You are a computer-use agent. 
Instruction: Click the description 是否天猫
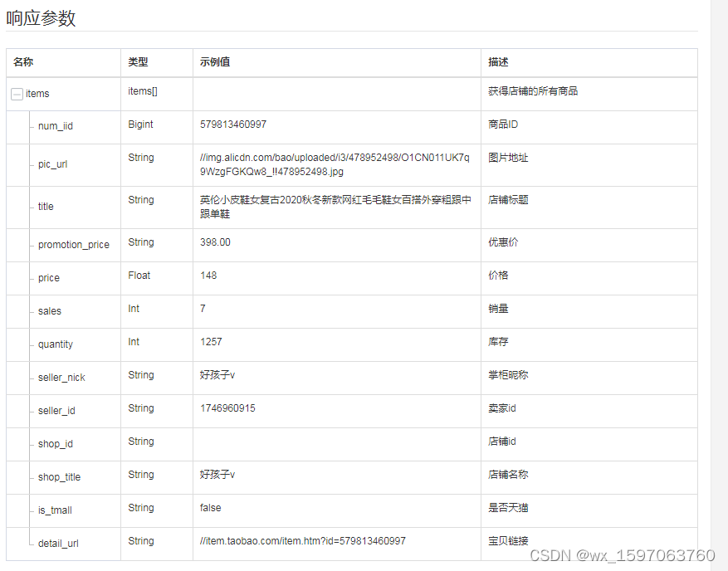coord(508,508)
